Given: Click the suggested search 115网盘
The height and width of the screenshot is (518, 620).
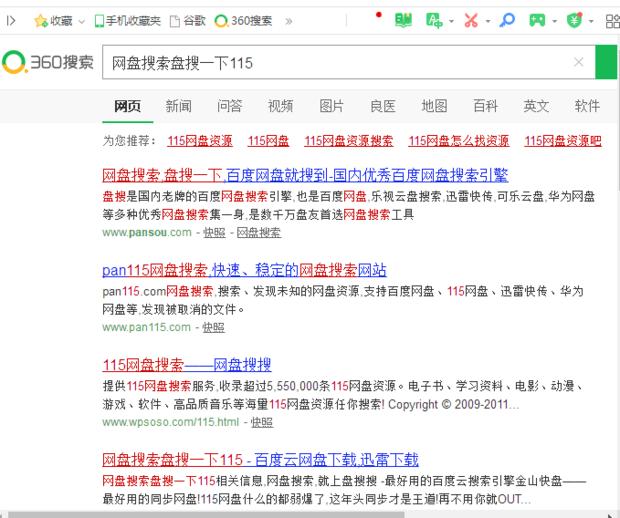Looking at the screenshot, I should (268, 141).
